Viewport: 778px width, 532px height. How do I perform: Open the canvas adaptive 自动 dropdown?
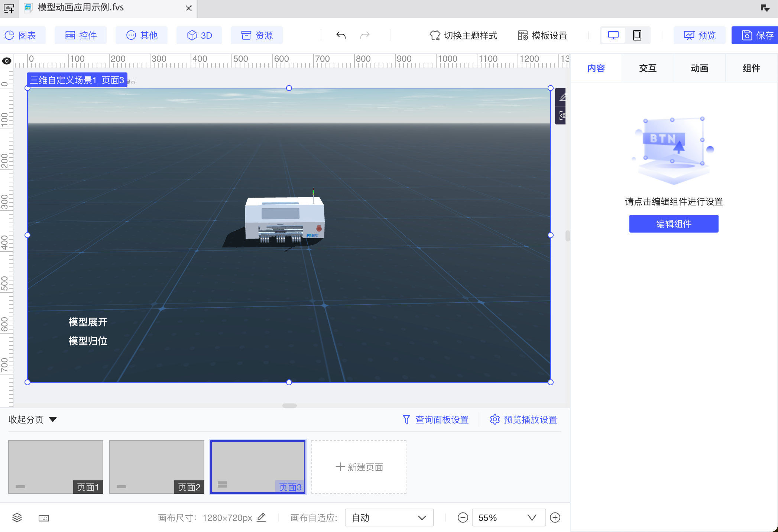point(389,518)
